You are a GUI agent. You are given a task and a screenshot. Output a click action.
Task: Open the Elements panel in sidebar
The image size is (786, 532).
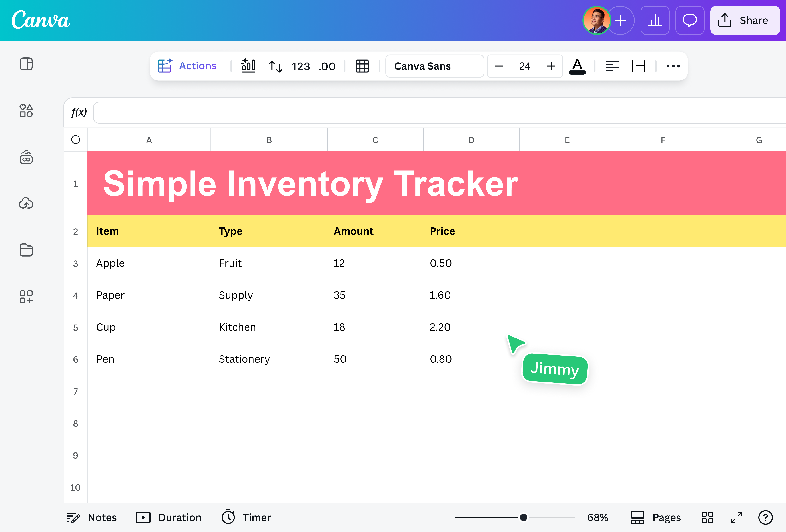pos(26,110)
